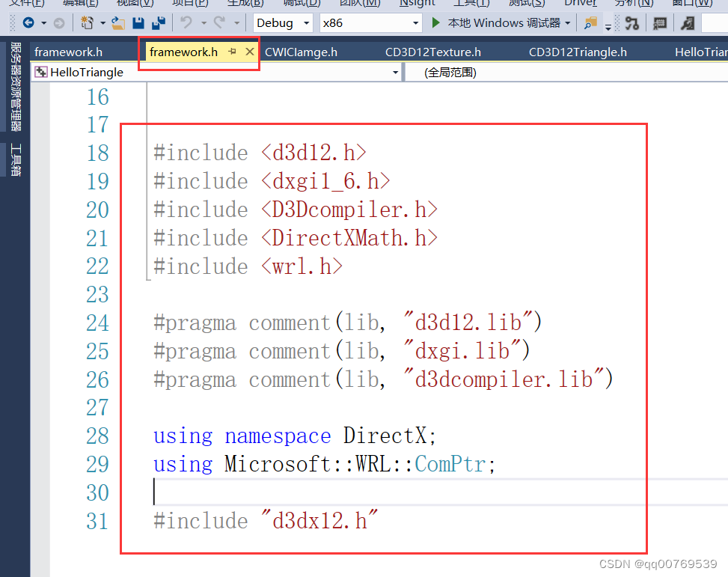This screenshot has width=728, height=577.
Task: Click the Save file icon
Action: pos(138,23)
